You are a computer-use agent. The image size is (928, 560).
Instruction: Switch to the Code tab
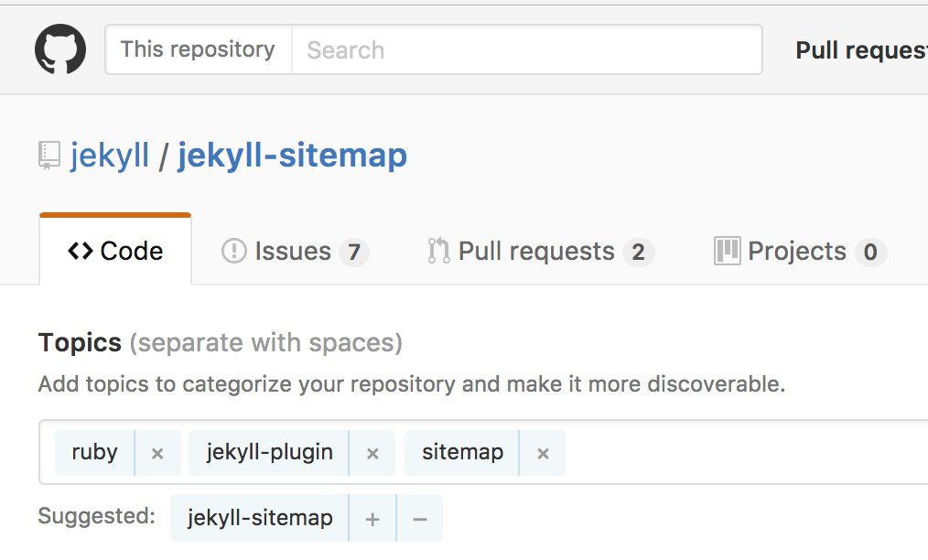coord(115,252)
